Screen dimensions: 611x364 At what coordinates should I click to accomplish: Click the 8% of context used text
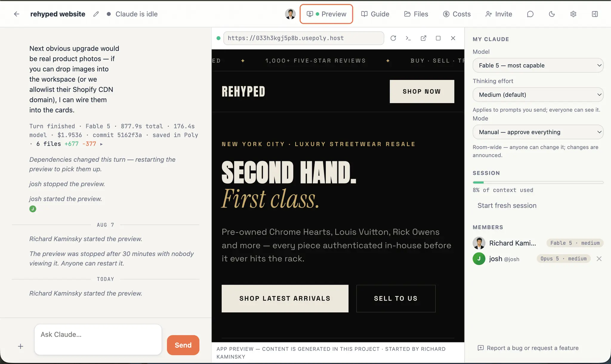503,190
